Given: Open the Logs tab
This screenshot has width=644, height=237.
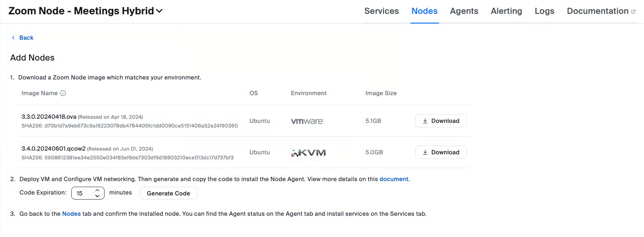Looking at the screenshot, I should [544, 11].
